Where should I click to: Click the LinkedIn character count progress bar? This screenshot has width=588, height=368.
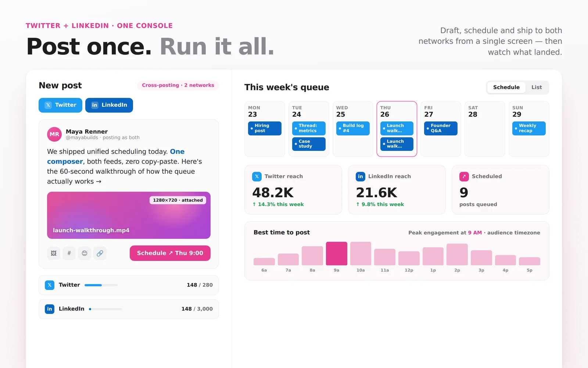click(x=105, y=309)
